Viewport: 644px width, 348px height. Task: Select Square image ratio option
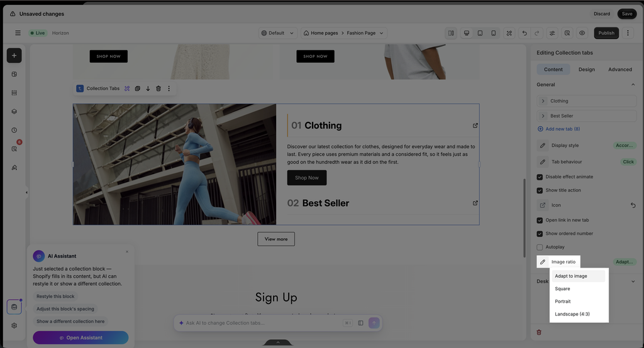[x=579, y=289]
